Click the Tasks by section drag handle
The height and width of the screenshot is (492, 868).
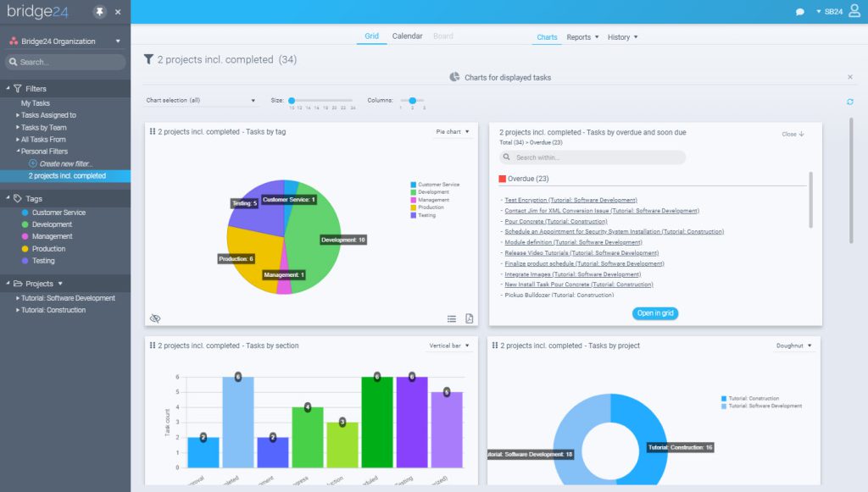[x=153, y=345]
